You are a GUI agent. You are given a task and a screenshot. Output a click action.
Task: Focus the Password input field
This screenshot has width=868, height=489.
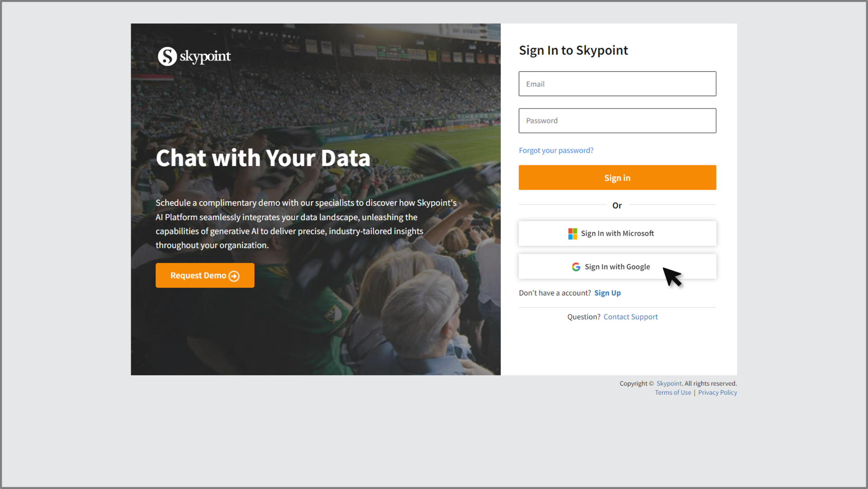pyautogui.click(x=617, y=121)
